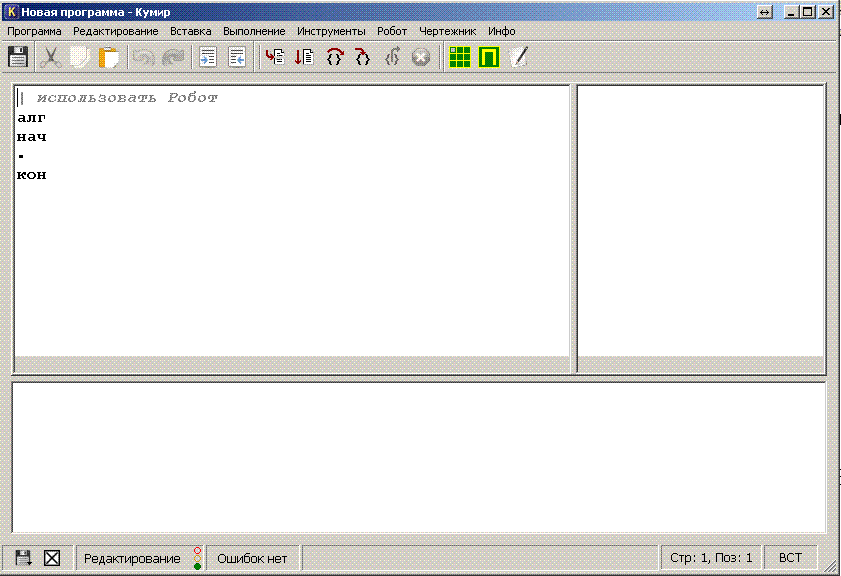Open the Программа menu

point(34,31)
